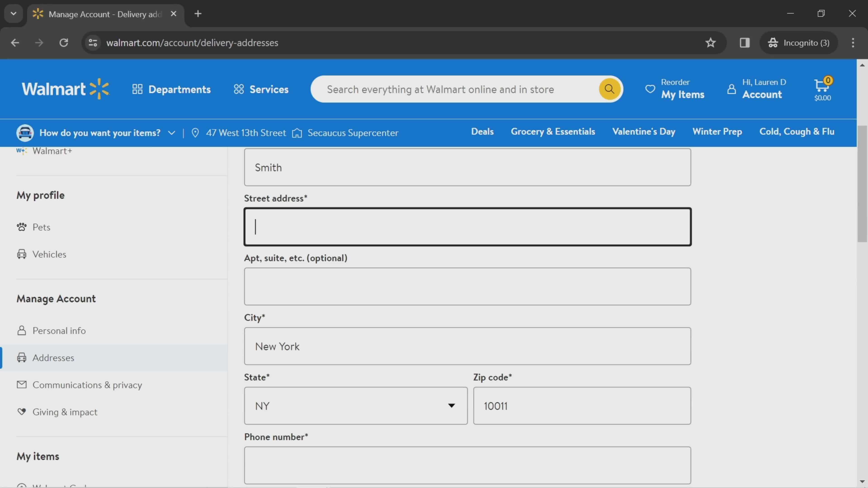Screen dimensions: 868x488
Task: Select the Addresses sidebar menu item
Action: (x=54, y=357)
